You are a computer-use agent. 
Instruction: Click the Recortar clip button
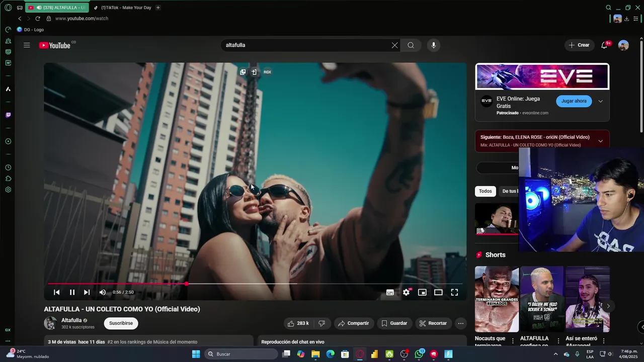(433, 323)
